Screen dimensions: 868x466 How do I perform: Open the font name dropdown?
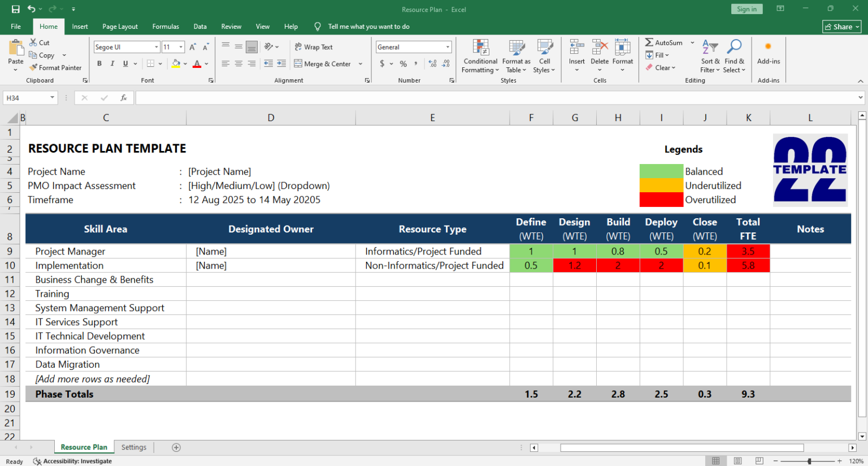(157, 47)
